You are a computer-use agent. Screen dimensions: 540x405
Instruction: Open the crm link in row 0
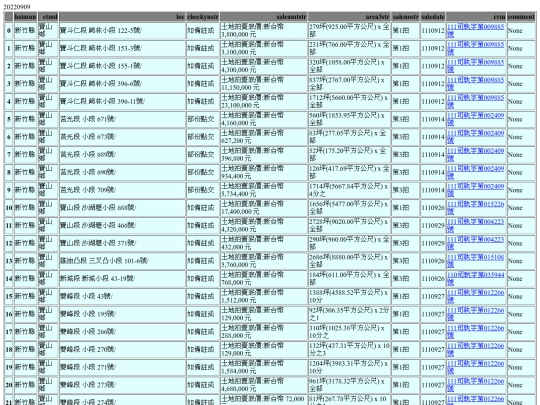475,30
